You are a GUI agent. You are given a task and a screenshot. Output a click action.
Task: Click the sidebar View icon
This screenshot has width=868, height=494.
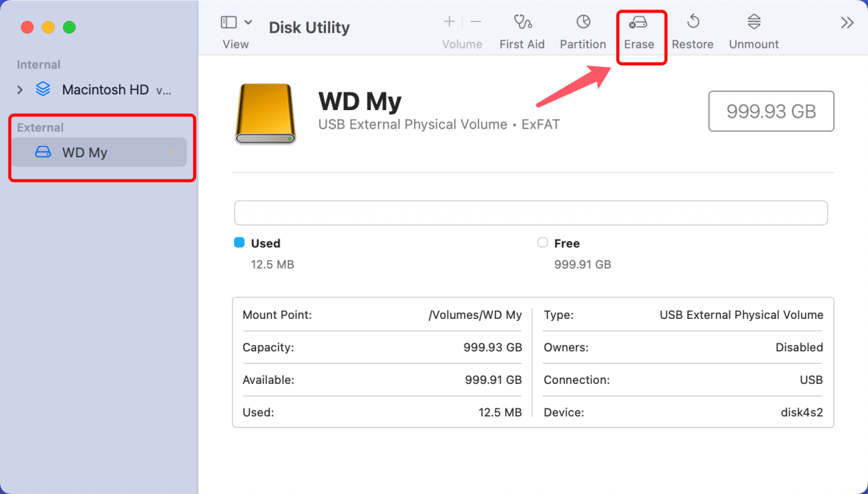point(228,21)
